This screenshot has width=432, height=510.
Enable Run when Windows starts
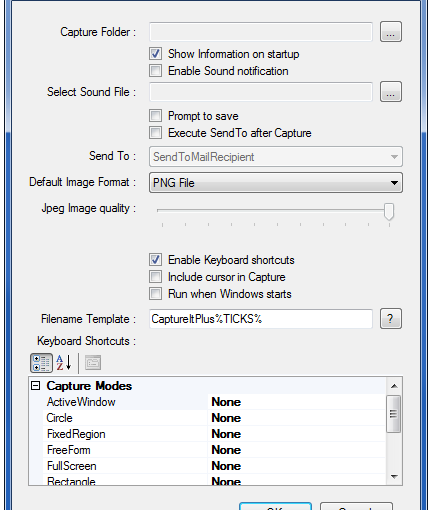(x=156, y=294)
